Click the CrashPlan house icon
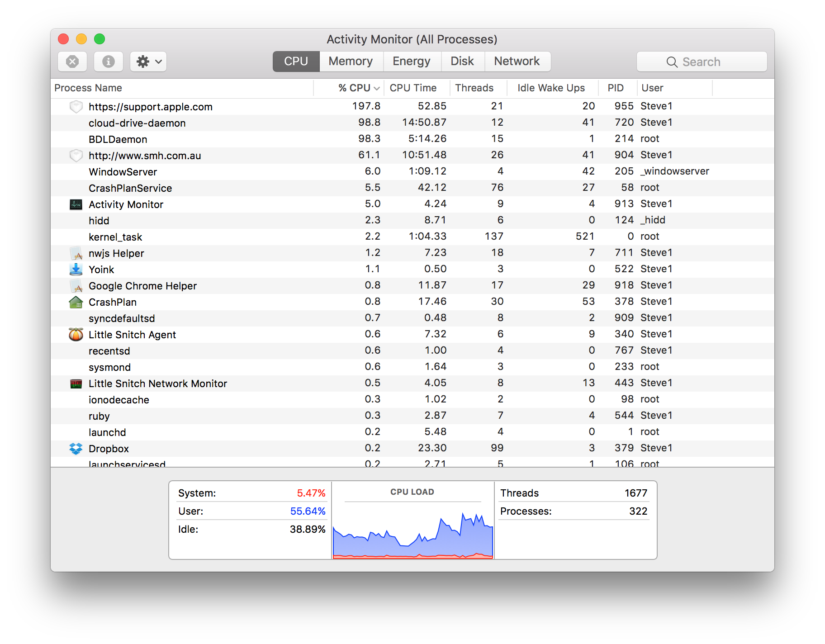Screen dimensions: 825x644 point(76,302)
